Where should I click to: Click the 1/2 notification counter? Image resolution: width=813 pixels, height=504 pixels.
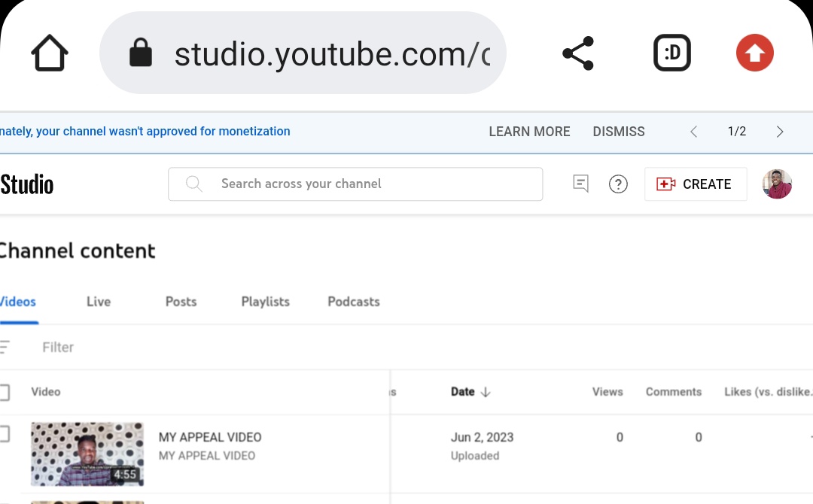(x=737, y=132)
